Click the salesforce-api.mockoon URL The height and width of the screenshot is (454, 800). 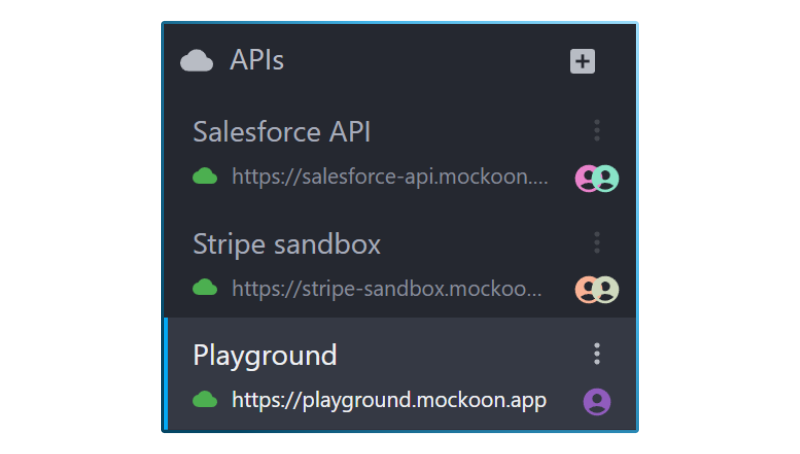coord(390,177)
